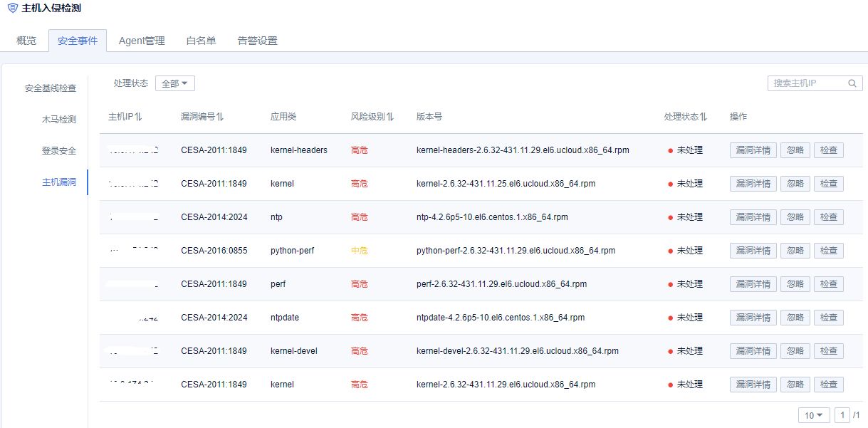Open 处理状态 全部 filter dropdown
The height and width of the screenshot is (428, 868).
pyautogui.click(x=174, y=83)
